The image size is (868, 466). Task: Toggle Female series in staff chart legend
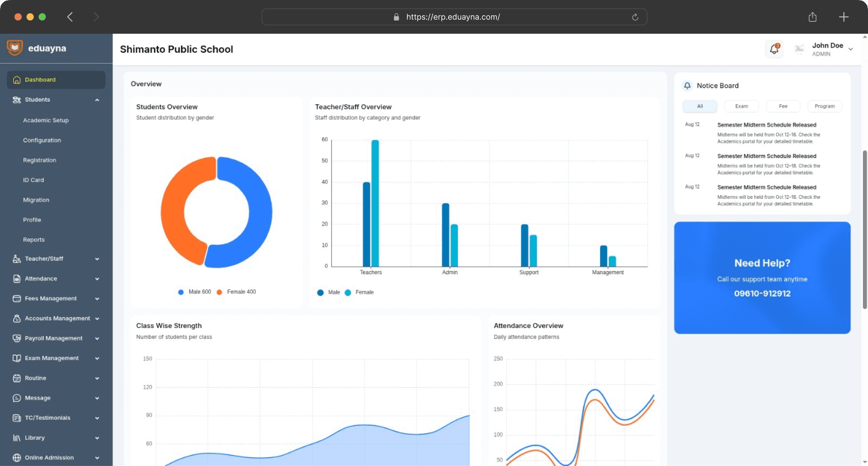pos(359,293)
